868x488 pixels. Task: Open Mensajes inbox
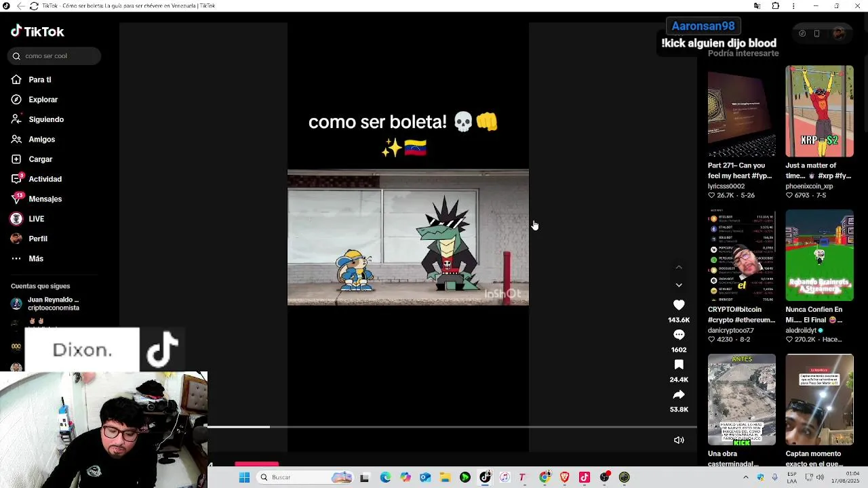point(45,199)
